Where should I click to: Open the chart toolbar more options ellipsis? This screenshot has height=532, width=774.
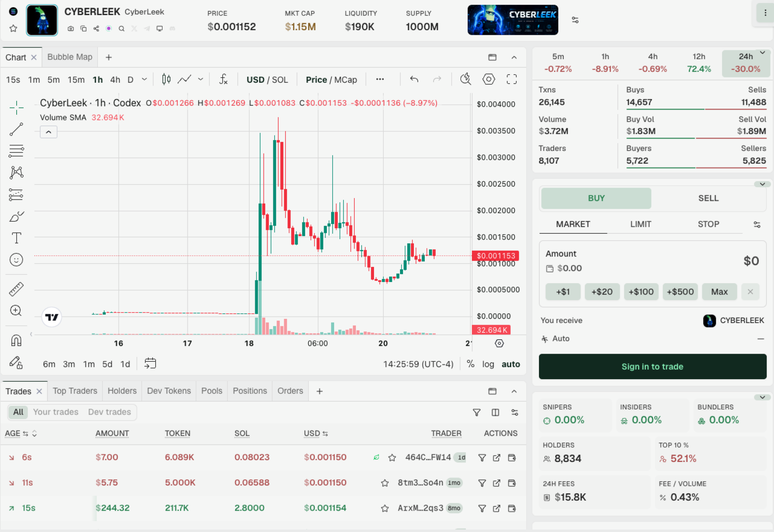coord(380,79)
